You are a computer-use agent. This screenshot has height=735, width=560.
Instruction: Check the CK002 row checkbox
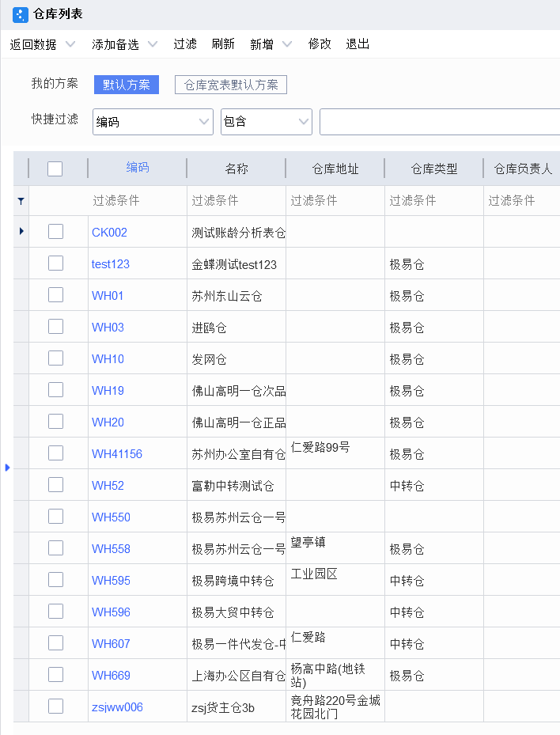click(56, 232)
